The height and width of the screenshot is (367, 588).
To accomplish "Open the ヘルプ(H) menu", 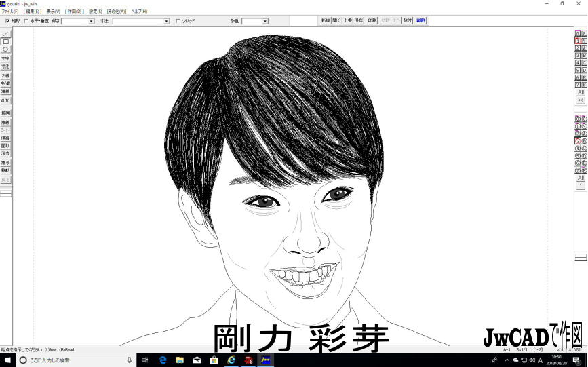I will (139, 12).
